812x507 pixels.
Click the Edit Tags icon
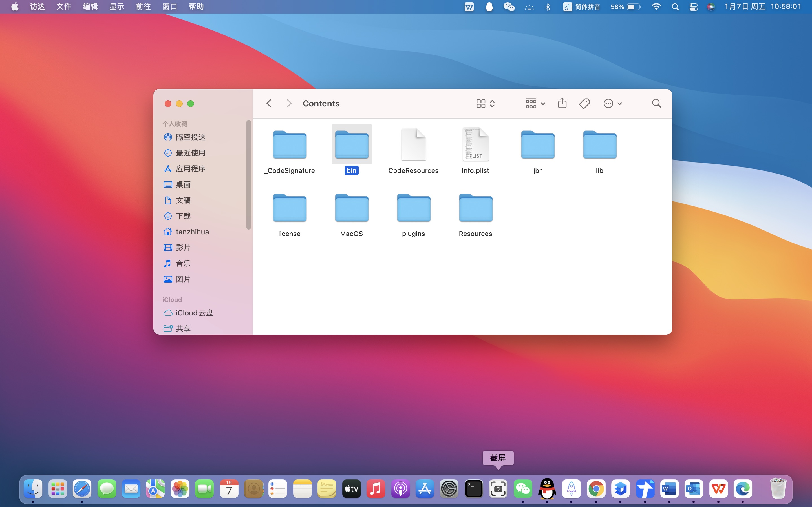click(584, 103)
